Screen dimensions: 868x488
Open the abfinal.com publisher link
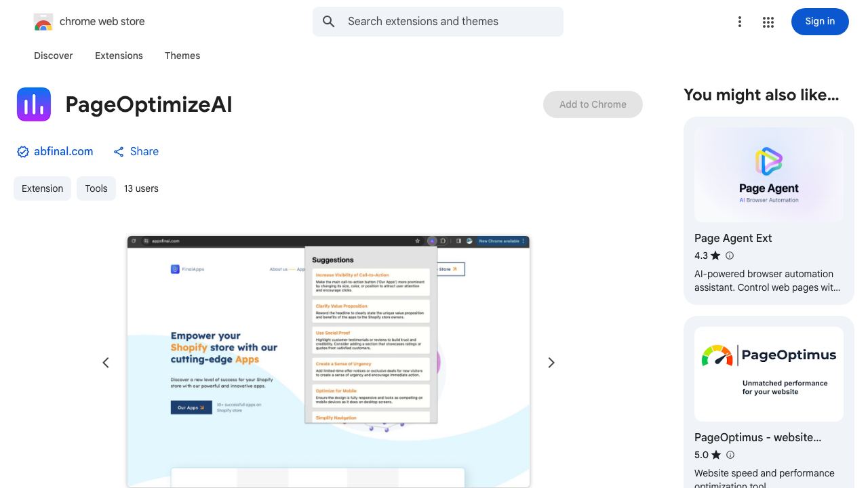(x=64, y=152)
